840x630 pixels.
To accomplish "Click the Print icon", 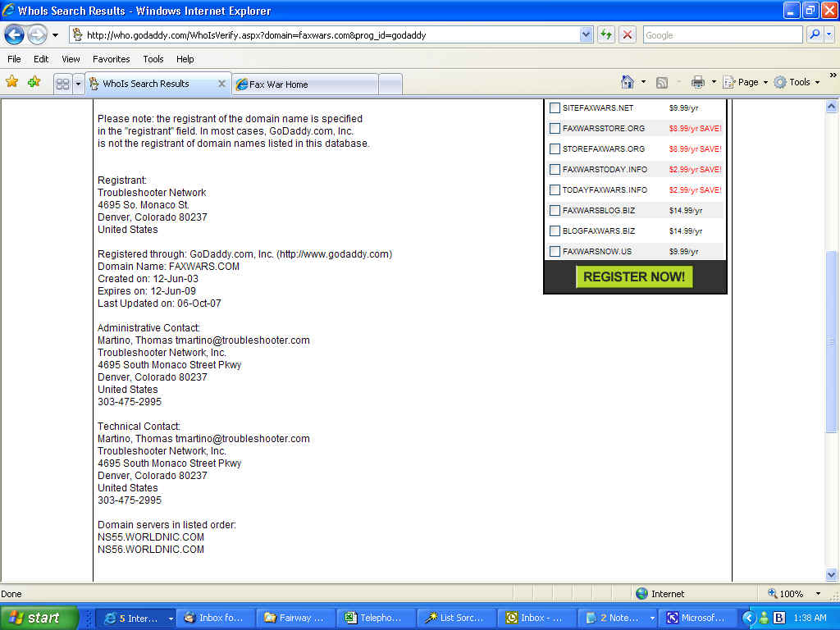I will tap(697, 82).
